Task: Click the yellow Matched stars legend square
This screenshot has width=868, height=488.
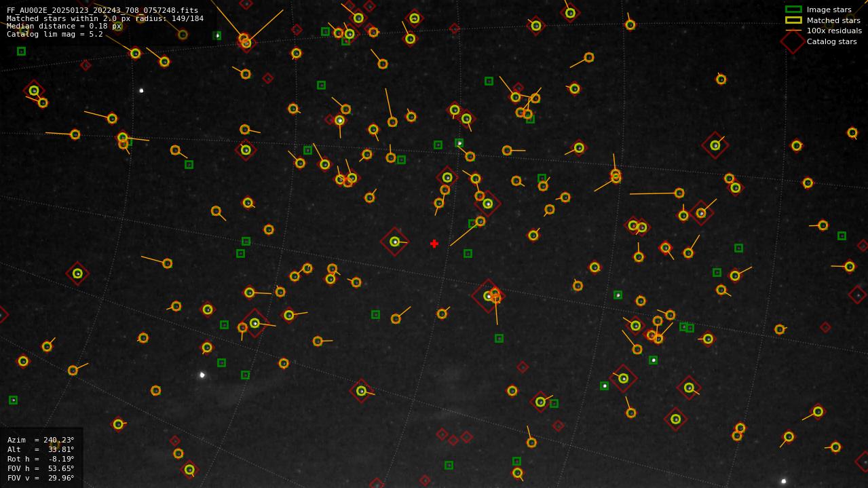Action: (x=793, y=20)
